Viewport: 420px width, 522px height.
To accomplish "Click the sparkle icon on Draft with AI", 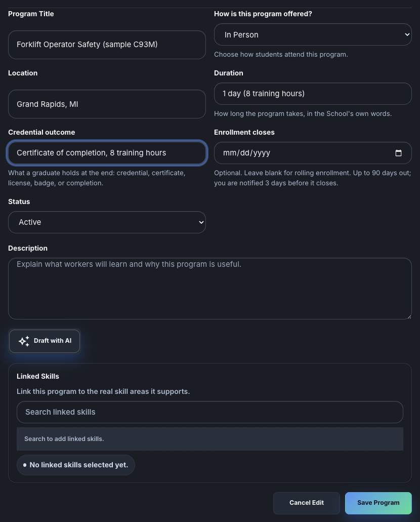I will 24,341.
